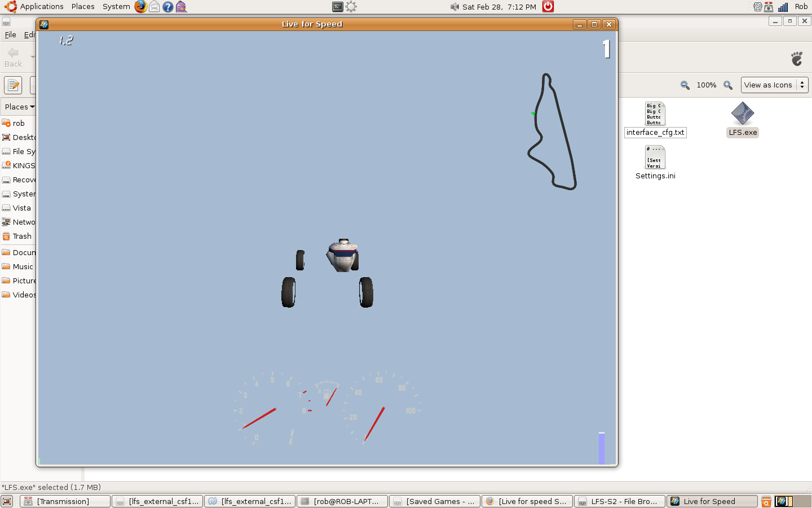Maximize the Live for Speed window
The height and width of the screenshot is (508, 812).
coord(594,24)
